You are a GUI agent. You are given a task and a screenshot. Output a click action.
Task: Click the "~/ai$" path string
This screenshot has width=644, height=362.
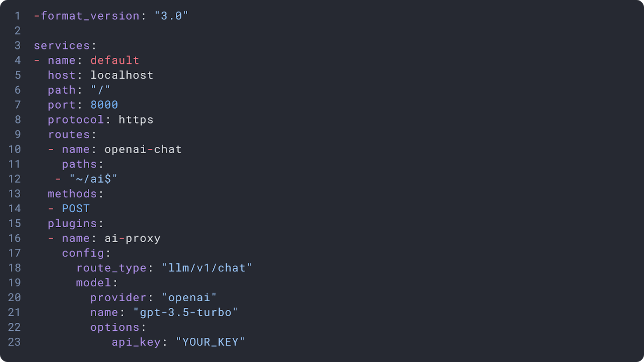tap(93, 179)
